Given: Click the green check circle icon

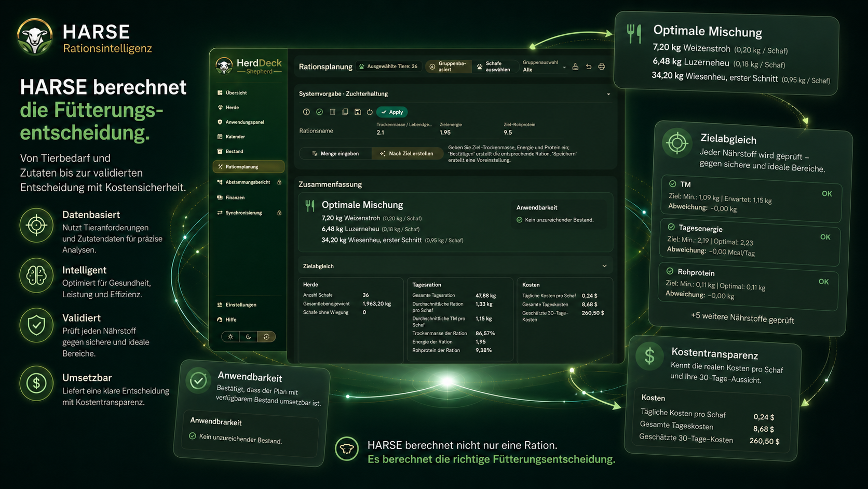Looking at the screenshot, I should pyautogui.click(x=319, y=112).
